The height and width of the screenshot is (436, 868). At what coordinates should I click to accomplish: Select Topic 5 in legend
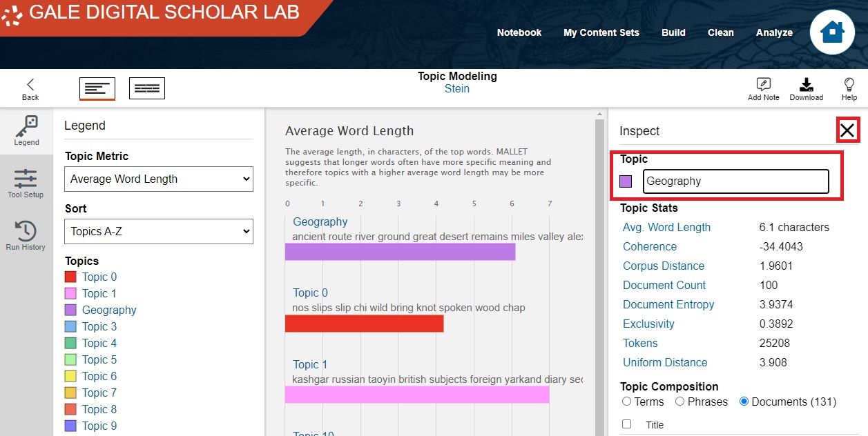point(99,359)
